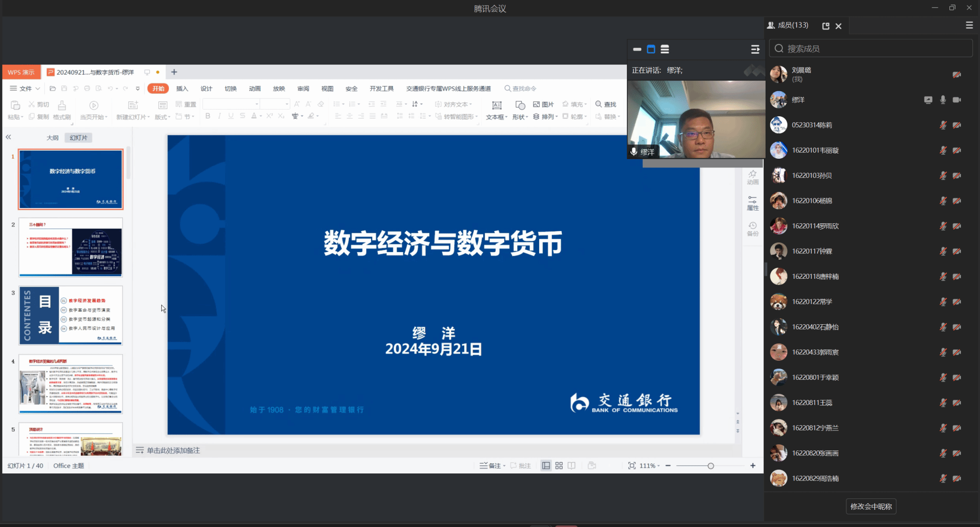Open the hamburger menu in members panel
This screenshot has height=527, width=980.
pyautogui.click(x=969, y=25)
